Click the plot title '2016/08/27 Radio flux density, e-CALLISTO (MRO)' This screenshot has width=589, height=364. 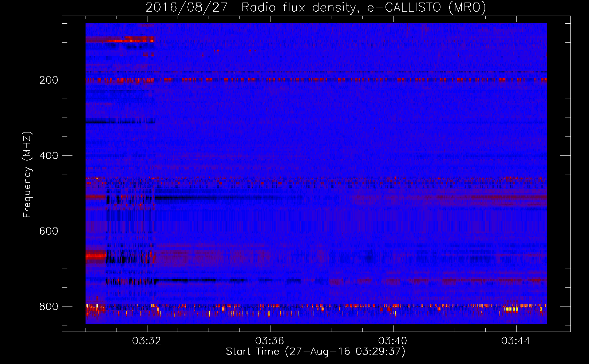[x=316, y=7]
